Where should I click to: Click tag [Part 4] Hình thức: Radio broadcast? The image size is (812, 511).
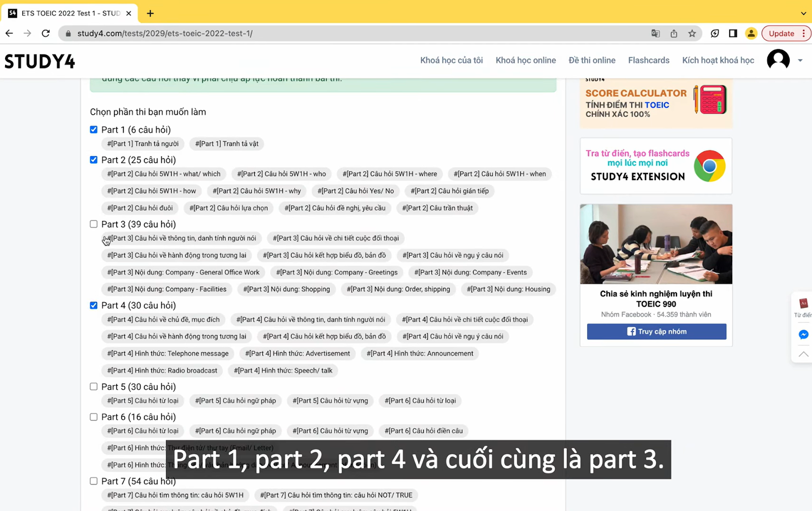(x=162, y=371)
